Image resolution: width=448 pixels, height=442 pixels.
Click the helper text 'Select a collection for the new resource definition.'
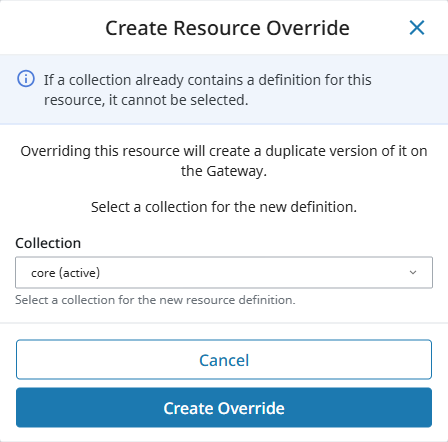pos(155,300)
